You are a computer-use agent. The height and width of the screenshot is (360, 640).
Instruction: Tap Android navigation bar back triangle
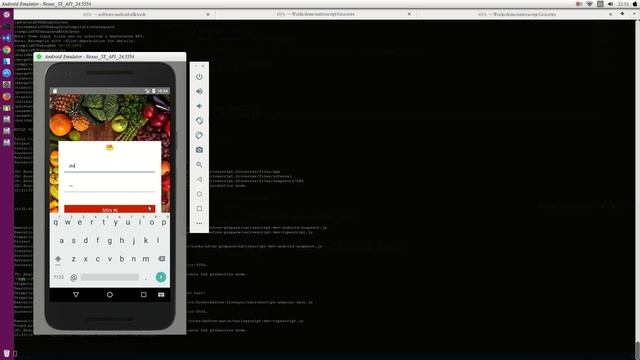pyautogui.click(x=76, y=294)
